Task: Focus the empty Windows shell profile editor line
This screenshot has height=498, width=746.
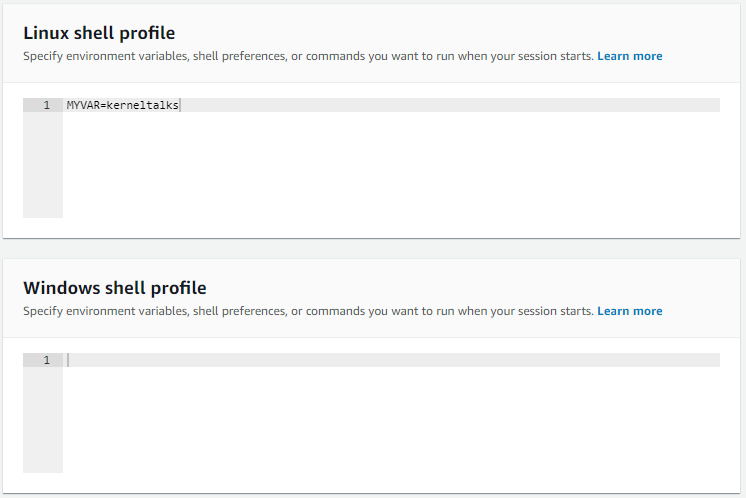Action: point(391,360)
